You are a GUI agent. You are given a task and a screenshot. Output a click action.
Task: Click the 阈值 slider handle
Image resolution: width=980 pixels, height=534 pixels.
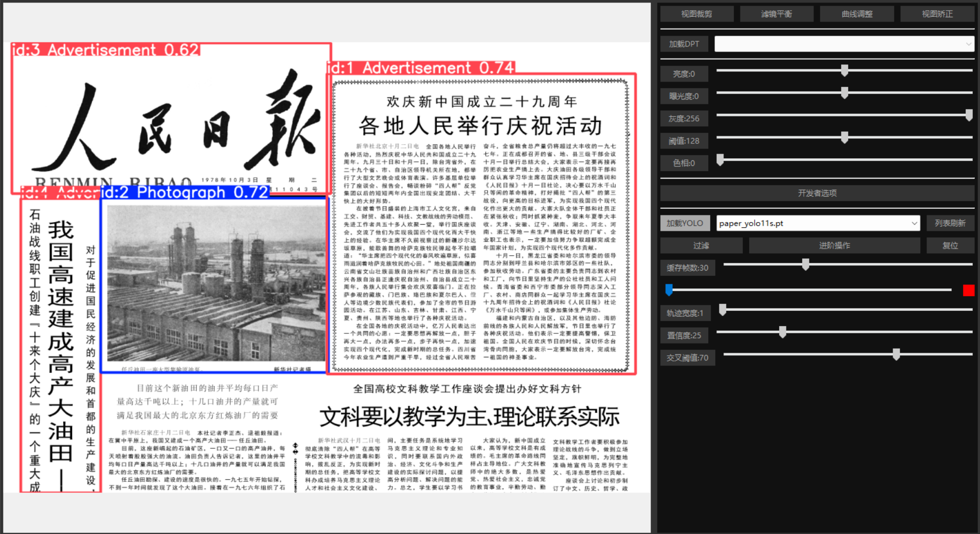pos(845,137)
